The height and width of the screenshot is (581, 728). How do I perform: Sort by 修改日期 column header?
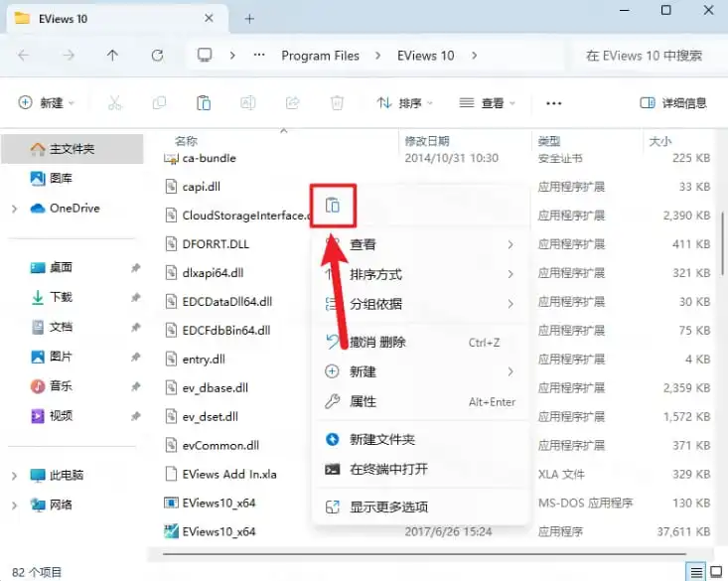coord(427,141)
